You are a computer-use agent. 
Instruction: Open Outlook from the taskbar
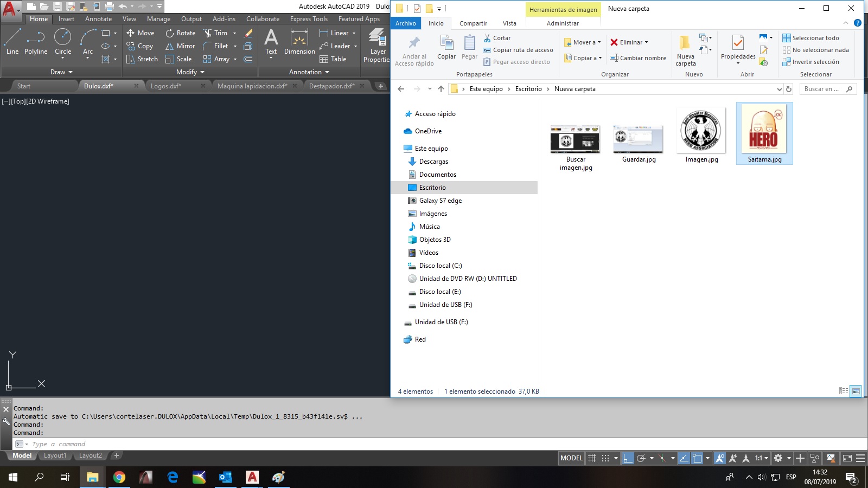coord(226,477)
